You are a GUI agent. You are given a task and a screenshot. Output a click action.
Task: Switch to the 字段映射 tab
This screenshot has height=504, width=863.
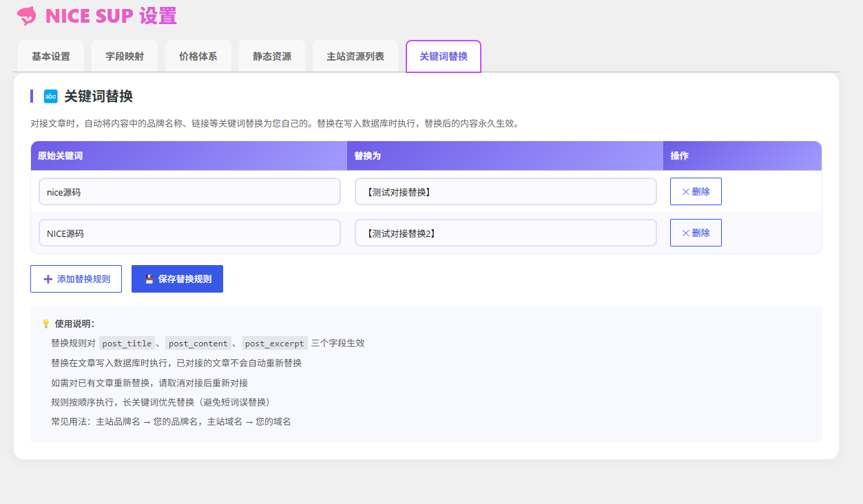tap(125, 56)
